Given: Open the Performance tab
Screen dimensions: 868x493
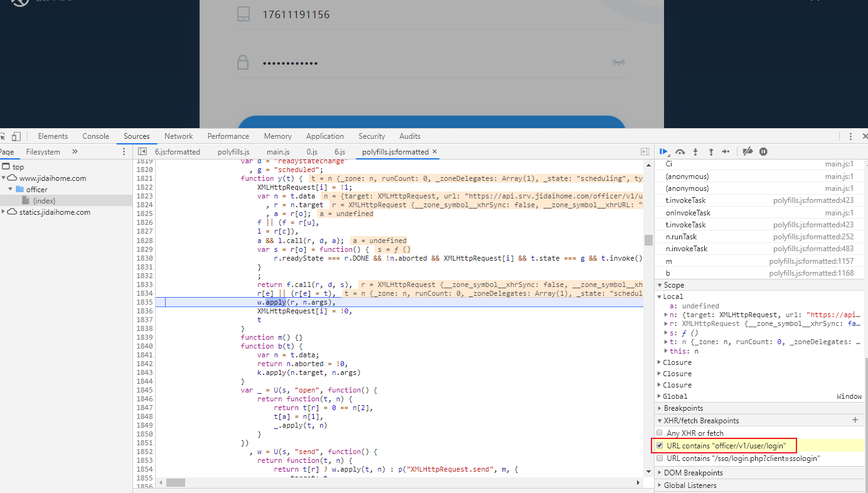Looking at the screenshot, I should (228, 136).
